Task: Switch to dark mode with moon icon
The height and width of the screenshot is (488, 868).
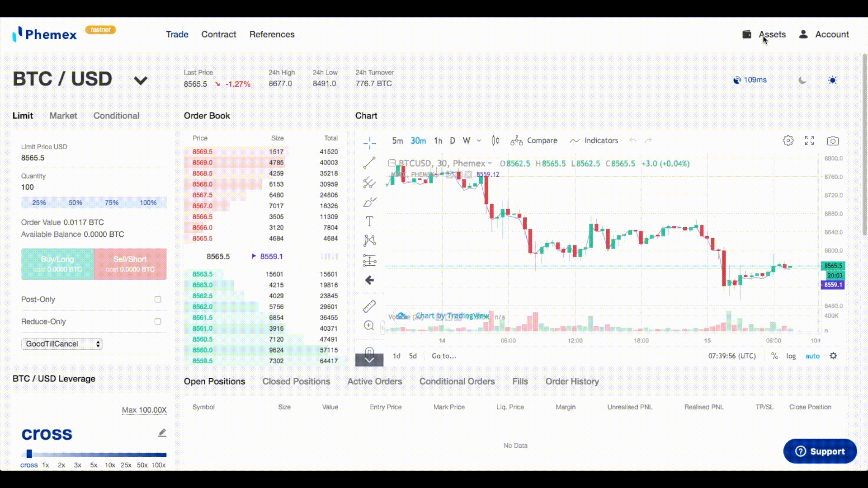Action: tap(802, 80)
